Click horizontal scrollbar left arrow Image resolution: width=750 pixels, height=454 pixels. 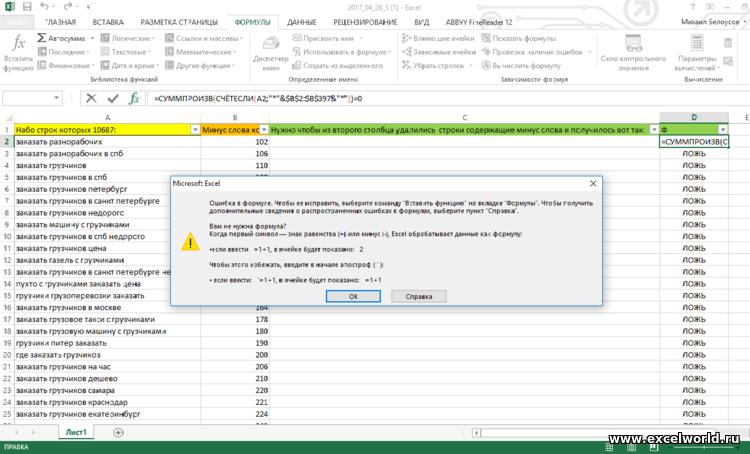[476, 432]
